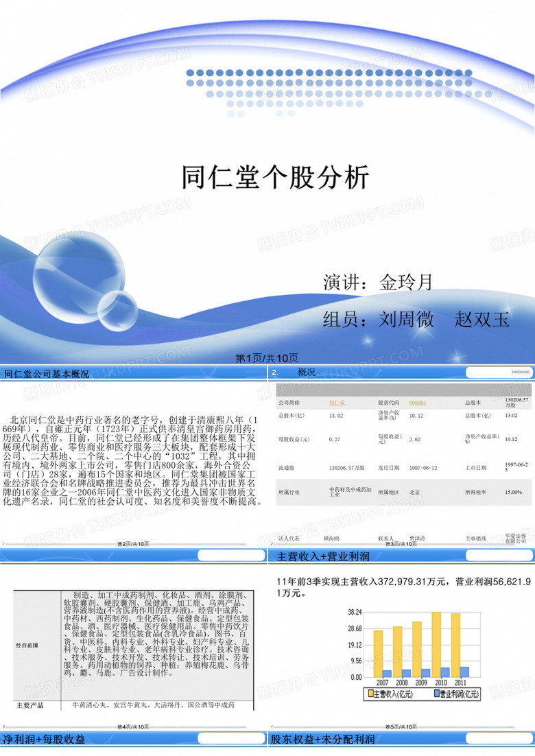
Task: Click the page indicator 第4页/共10页
Action: (134, 727)
